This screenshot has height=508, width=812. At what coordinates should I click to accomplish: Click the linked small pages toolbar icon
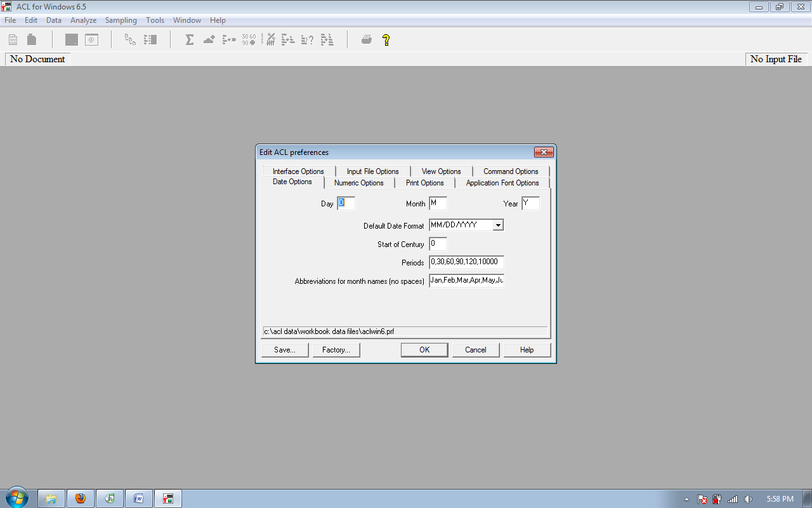(130, 39)
